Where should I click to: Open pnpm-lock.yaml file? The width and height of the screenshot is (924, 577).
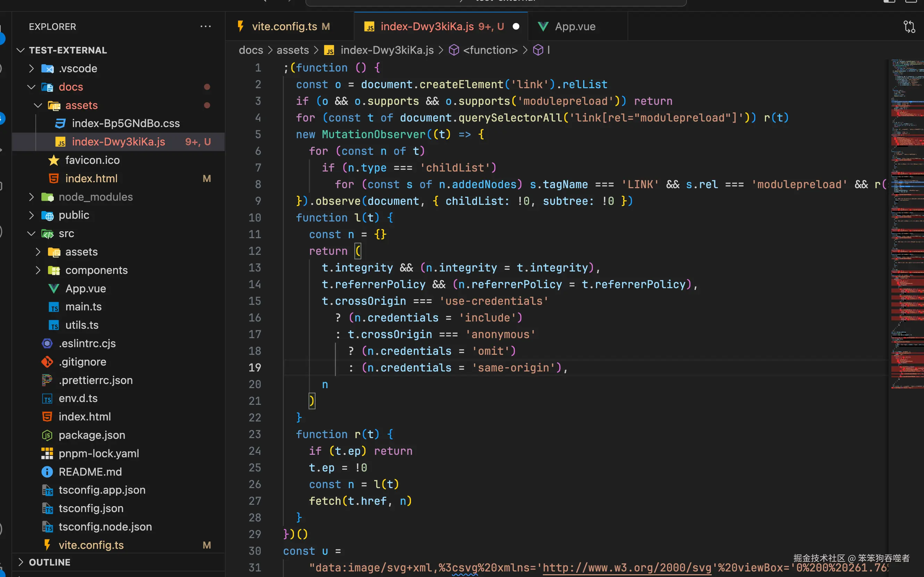click(99, 453)
